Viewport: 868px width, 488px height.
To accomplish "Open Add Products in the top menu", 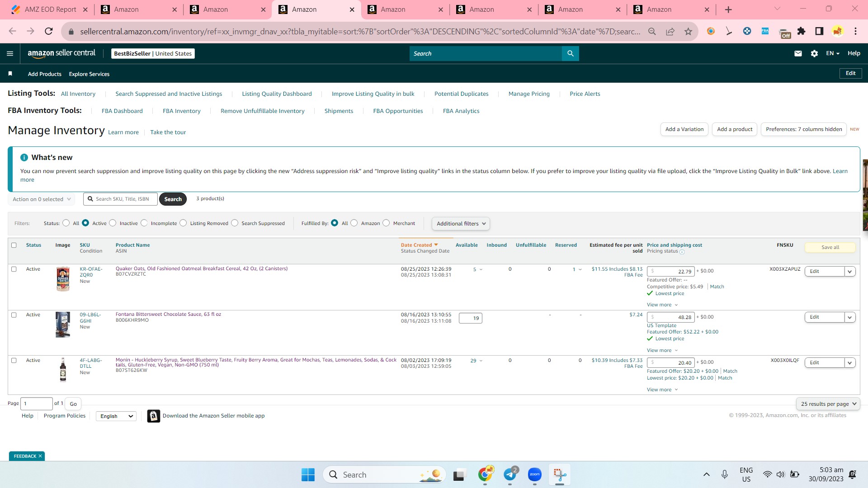I will point(45,74).
